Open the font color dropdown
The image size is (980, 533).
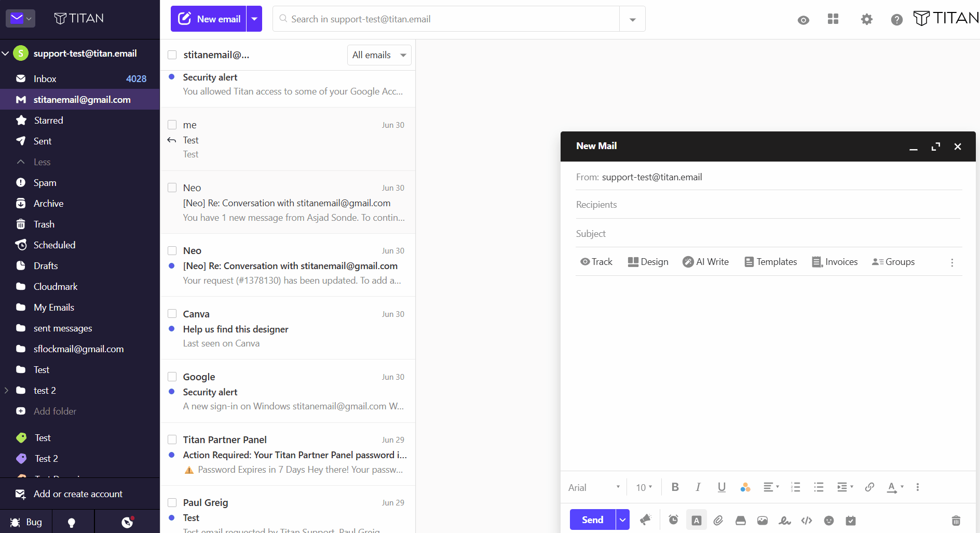895,487
